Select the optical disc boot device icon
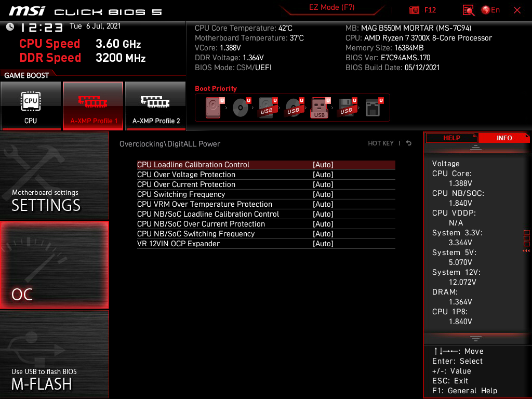 tap(242, 108)
